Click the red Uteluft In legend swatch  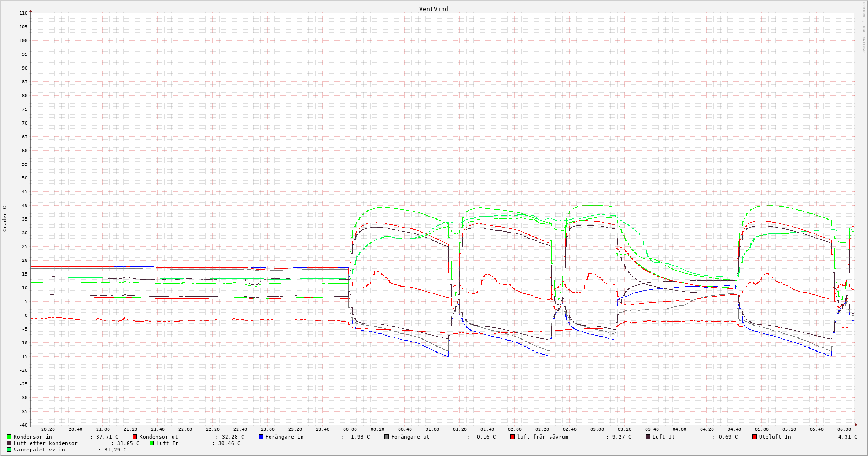(755, 437)
